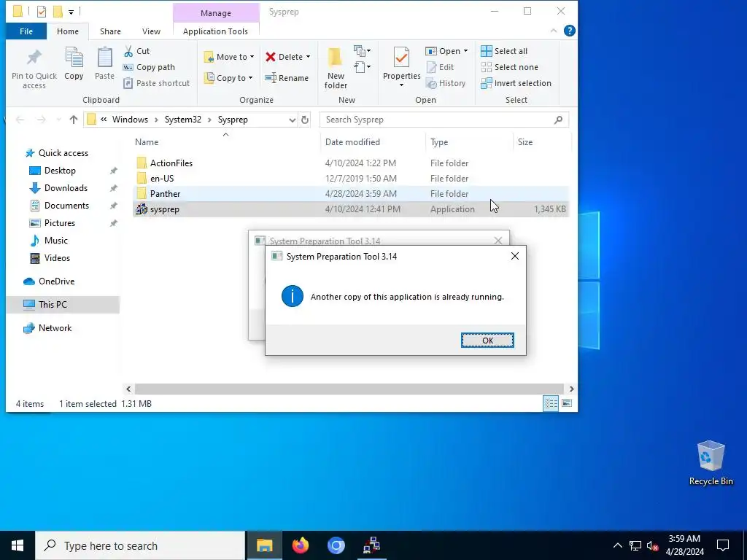Click Invert selection in the ribbon
Viewport: 747px width, 560px height.
(x=516, y=83)
